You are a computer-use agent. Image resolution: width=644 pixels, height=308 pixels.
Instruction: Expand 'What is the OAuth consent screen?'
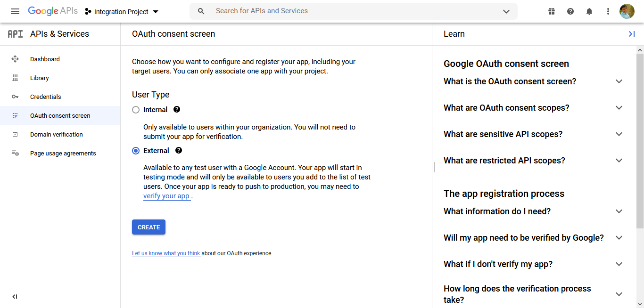(619, 81)
